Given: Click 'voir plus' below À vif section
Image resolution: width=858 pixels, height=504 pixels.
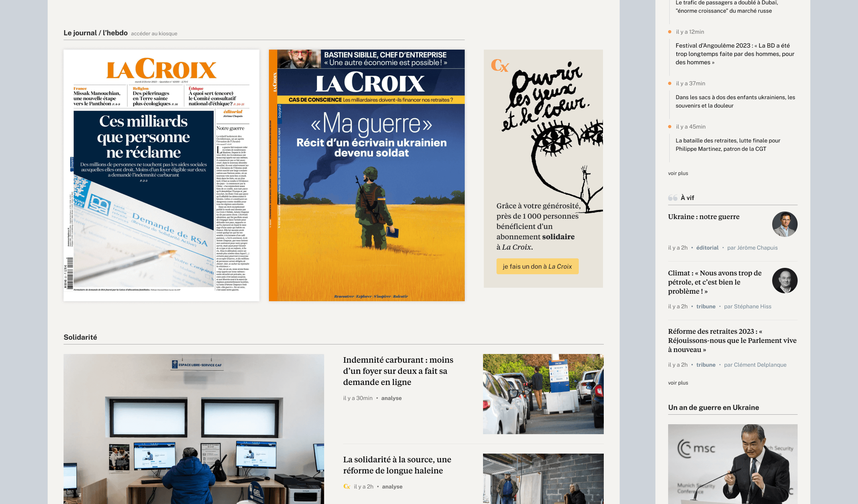Looking at the screenshot, I should pos(678,383).
